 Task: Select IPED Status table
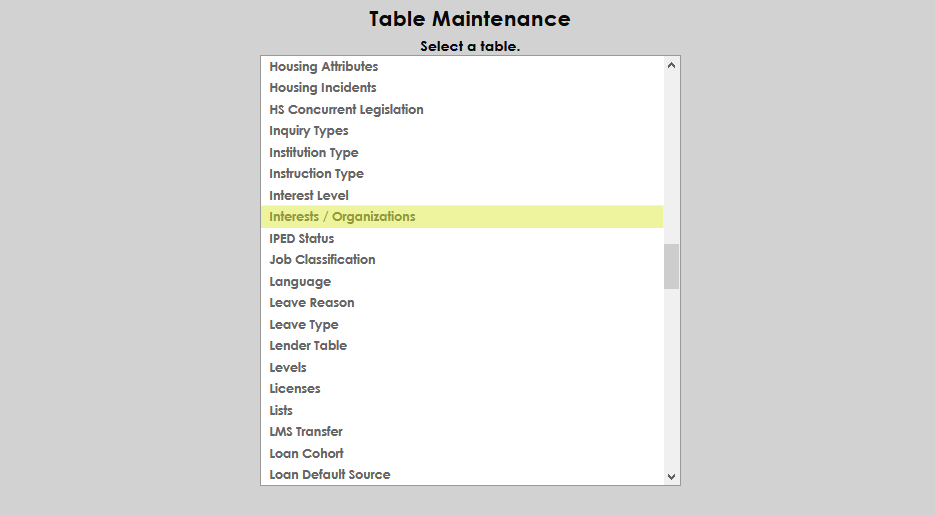pos(301,239)
